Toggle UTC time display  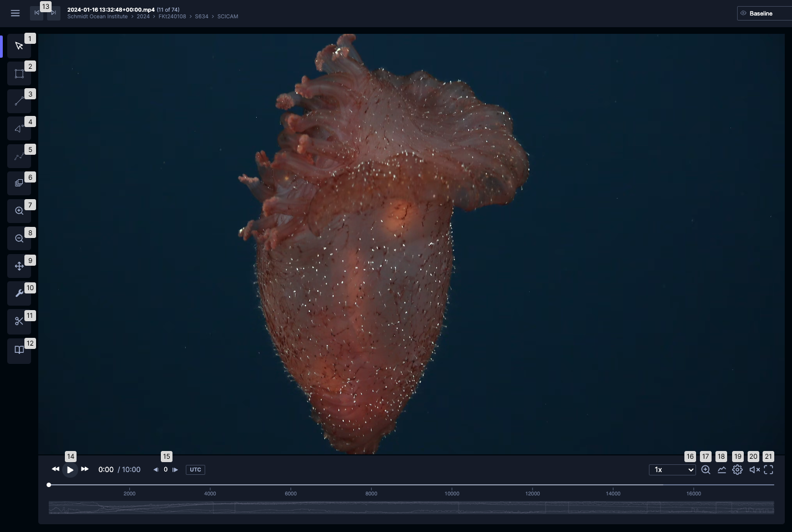[x=195, y=470]
